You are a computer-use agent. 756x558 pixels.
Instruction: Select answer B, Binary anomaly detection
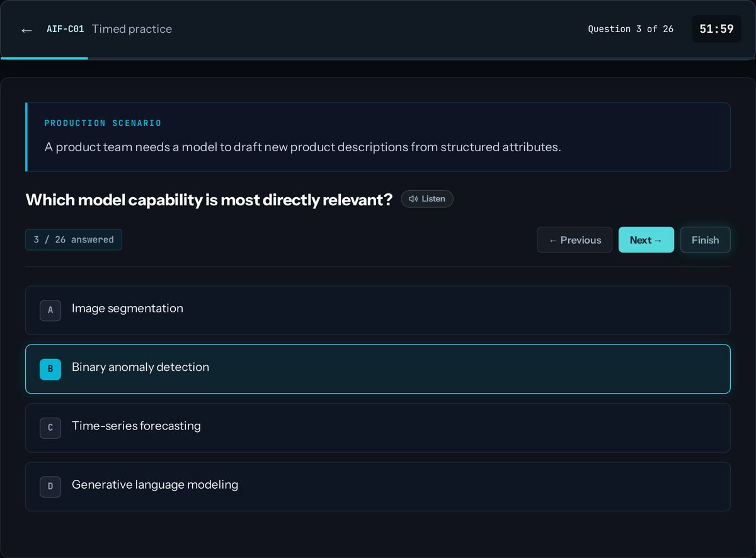click(x=378, y=369)
